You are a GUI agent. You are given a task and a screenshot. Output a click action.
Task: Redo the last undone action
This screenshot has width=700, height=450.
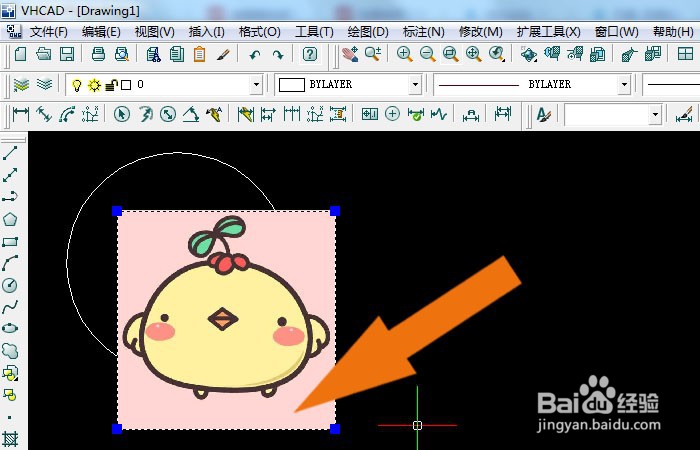coord(278,55)
